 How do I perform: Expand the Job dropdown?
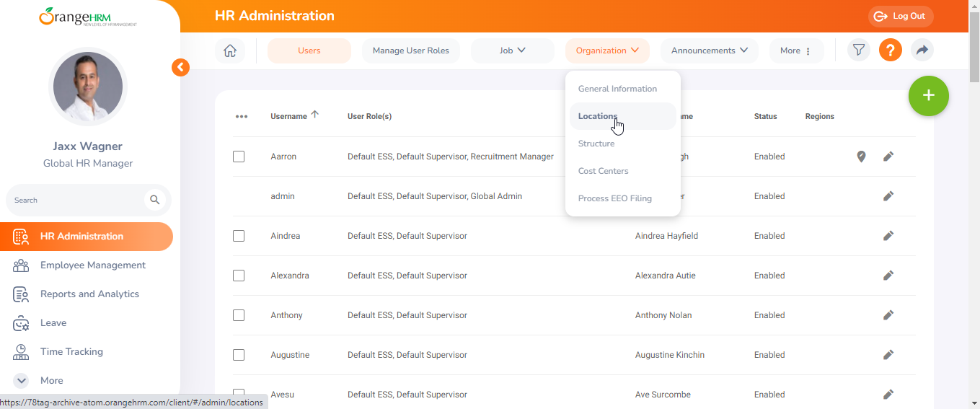(513, 50)
